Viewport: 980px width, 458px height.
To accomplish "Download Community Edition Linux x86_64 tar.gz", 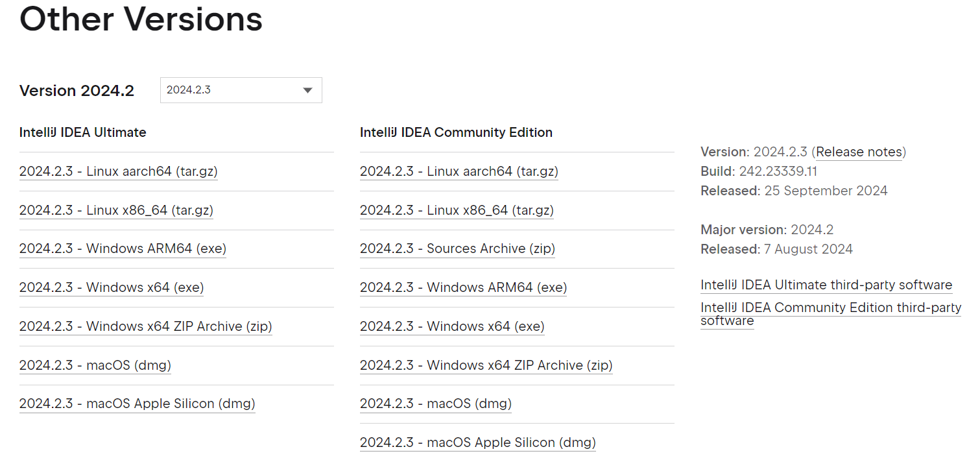I will 457,210.
